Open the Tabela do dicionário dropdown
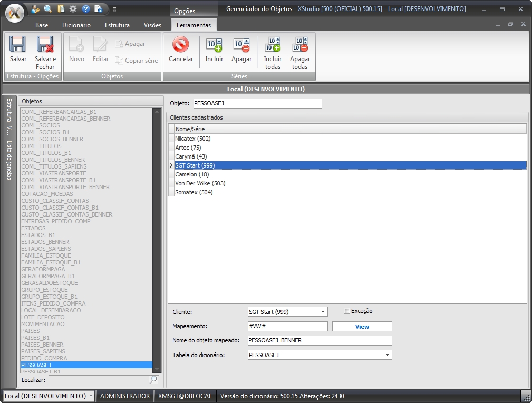 pos(388,355)
